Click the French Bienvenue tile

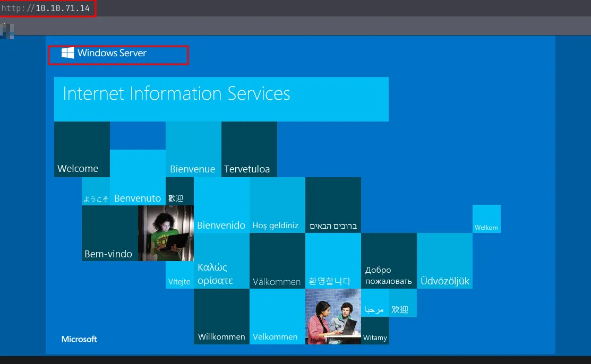(193, 150)
